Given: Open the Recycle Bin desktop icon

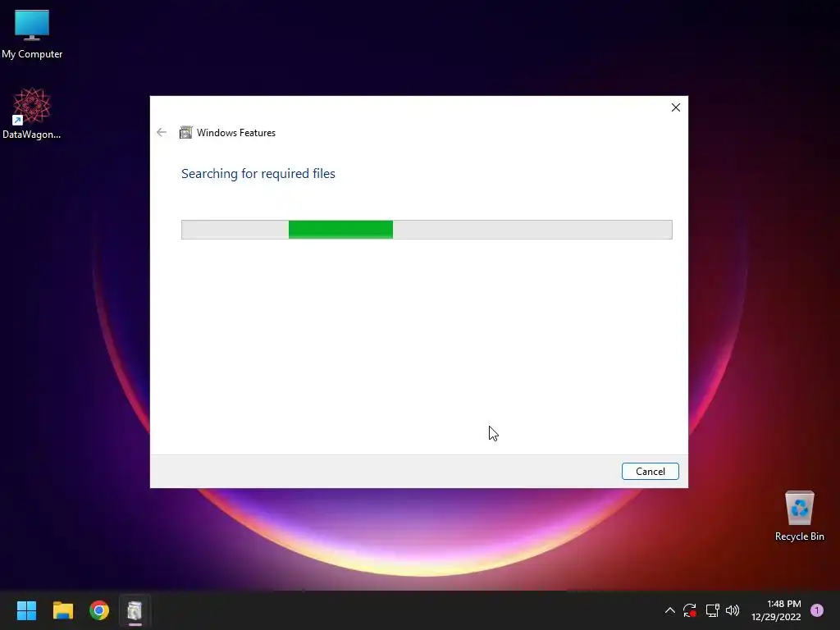Looking at the screenshot, I should [x=799, y=516].
